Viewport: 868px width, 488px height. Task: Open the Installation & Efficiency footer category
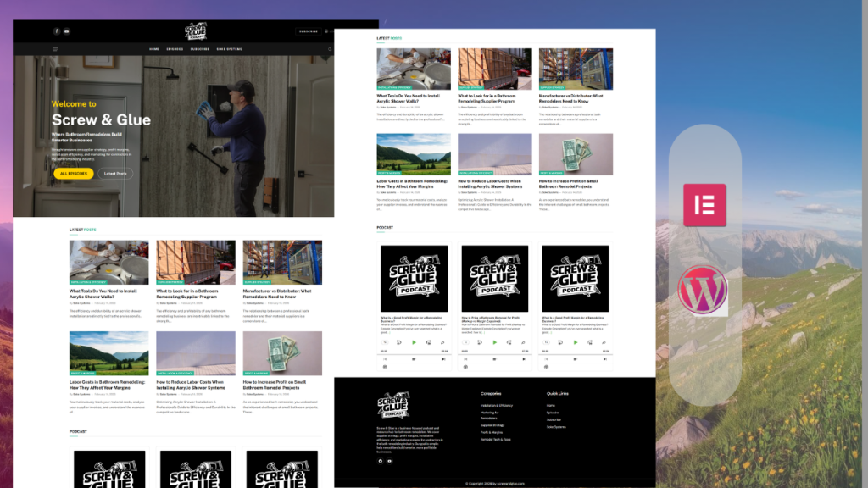(x=497, y=406)
